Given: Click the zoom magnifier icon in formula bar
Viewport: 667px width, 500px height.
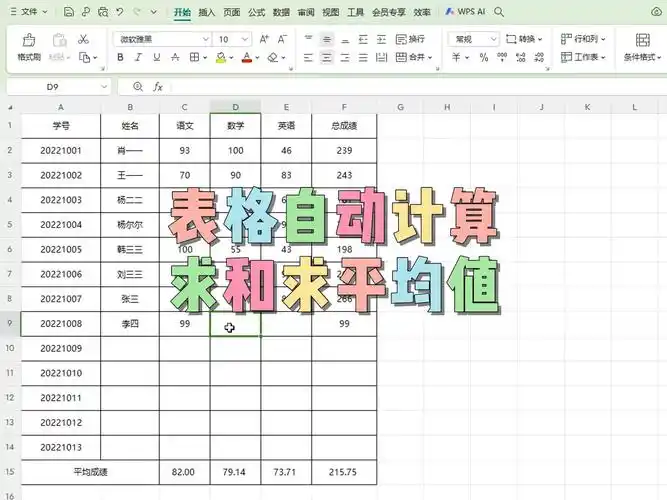Looking at the screenshot, I should [x=138, y=87].
